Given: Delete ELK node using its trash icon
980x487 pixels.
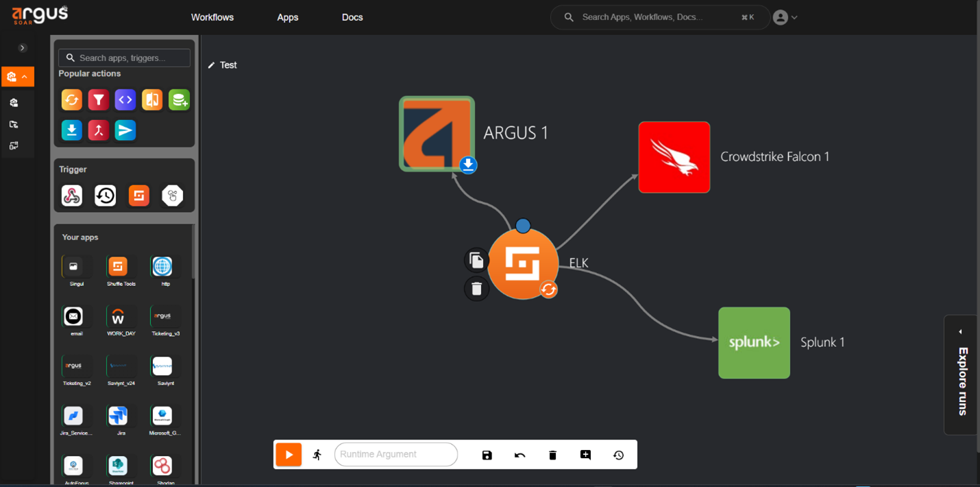Looking at the screenshot, I should point(476,289).
